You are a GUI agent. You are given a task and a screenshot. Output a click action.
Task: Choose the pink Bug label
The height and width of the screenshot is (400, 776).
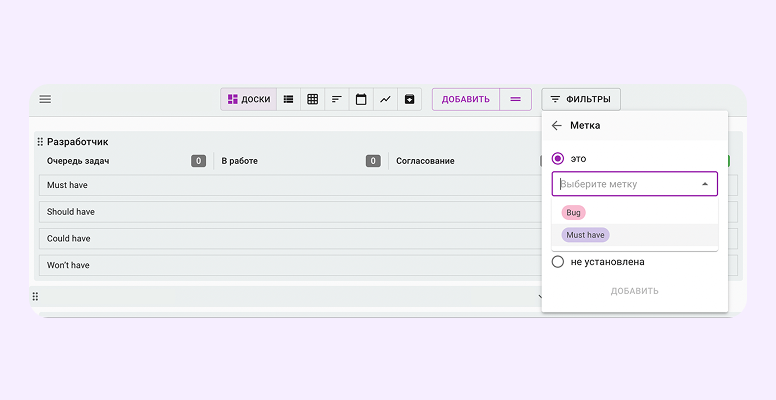coord(574,212)
